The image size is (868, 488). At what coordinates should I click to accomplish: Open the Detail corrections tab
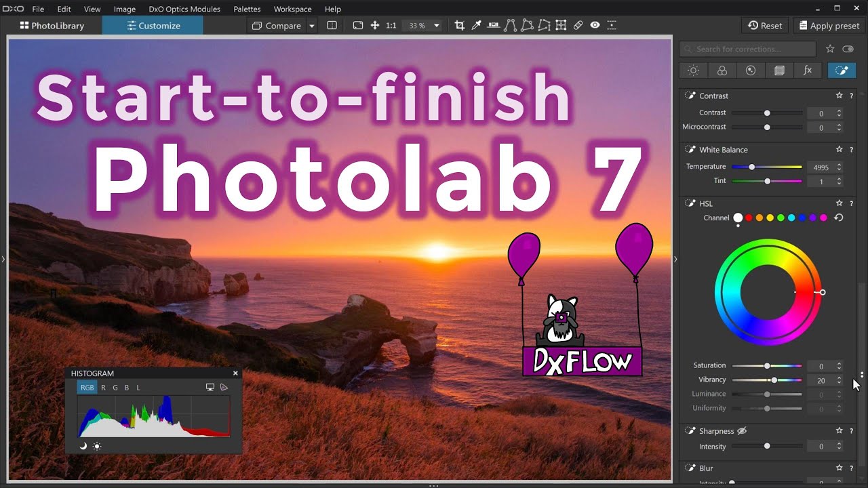click(750, 70)
